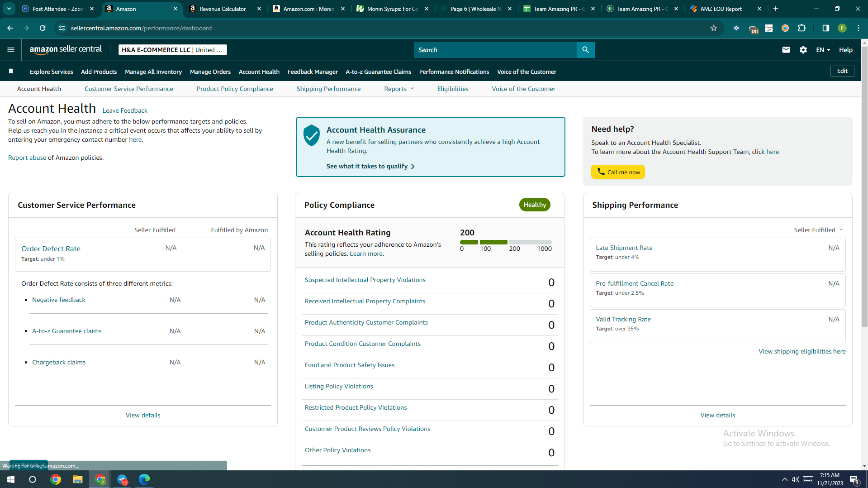View details under Customer Service Performance

143,415
